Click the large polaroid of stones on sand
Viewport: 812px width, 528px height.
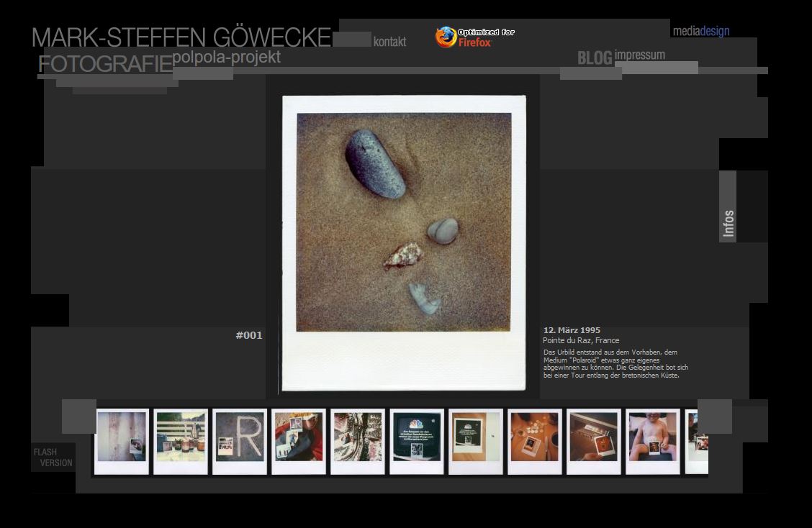click(x=404, y=242)
